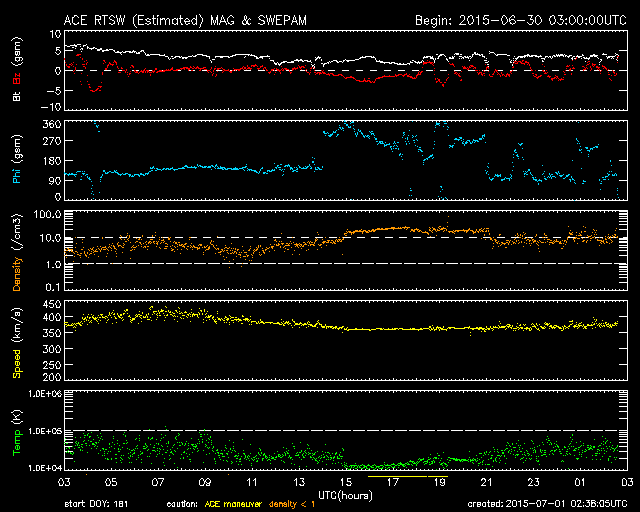Click the orange 'Density (/cm3)' axis label
The image size is (640, 512).
point(17,253)
